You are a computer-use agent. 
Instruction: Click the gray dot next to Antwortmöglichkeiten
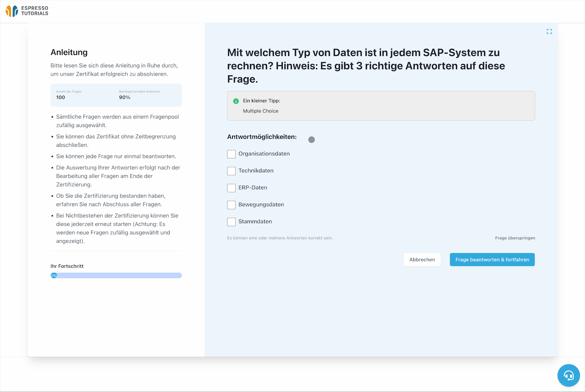312,139
